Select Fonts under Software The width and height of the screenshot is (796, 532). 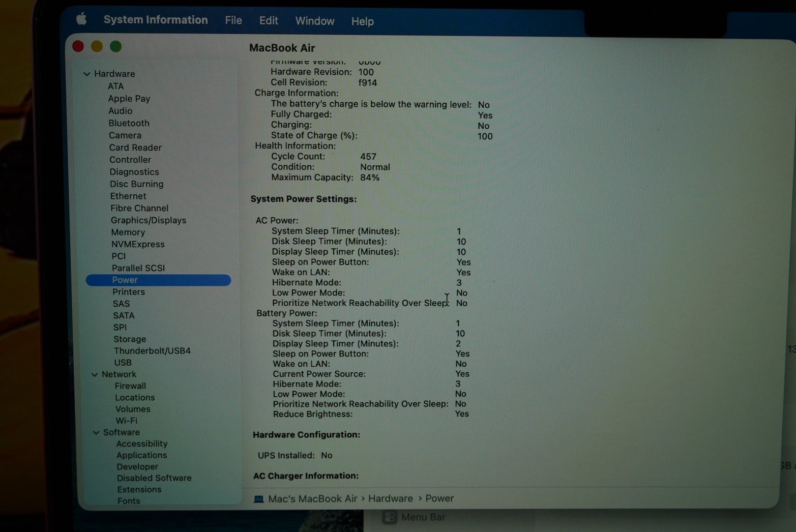[x=129, y=501]
